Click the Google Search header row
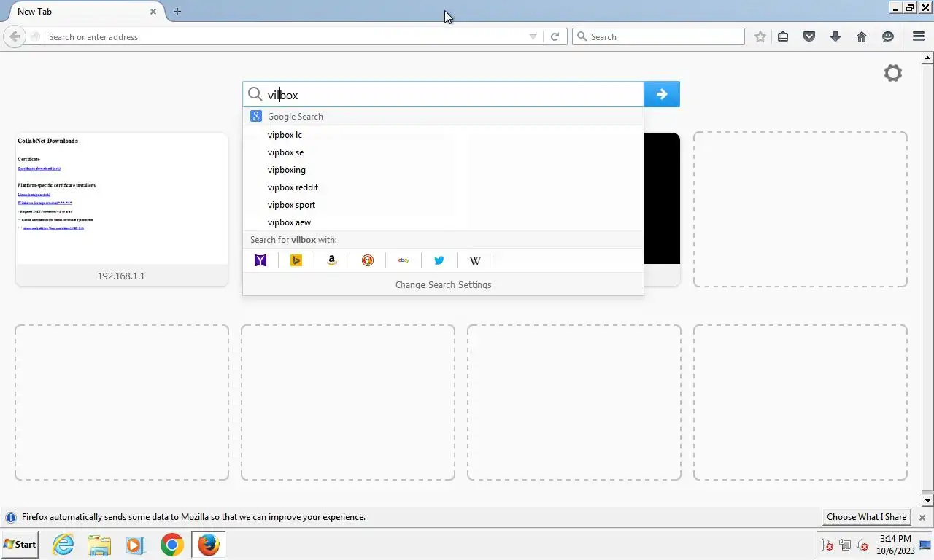The height and width of the screenshot is (560, 934). pyautogui.click(x=443, y=116)
